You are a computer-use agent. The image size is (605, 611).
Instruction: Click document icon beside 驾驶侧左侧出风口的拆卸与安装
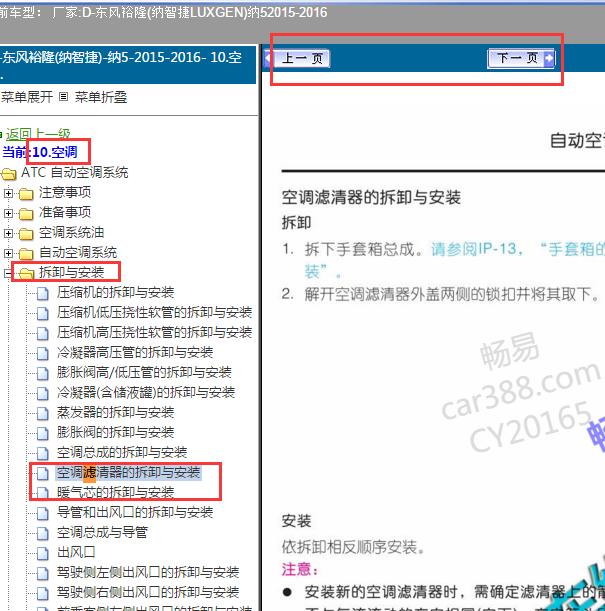click(x=42, y=574)
